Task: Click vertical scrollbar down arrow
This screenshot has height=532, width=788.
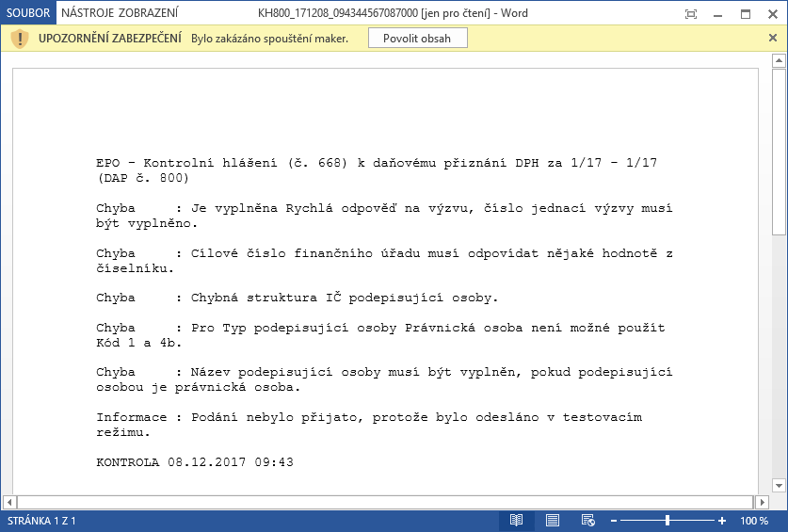Action: pyautogui.click(x=779, y=486)
